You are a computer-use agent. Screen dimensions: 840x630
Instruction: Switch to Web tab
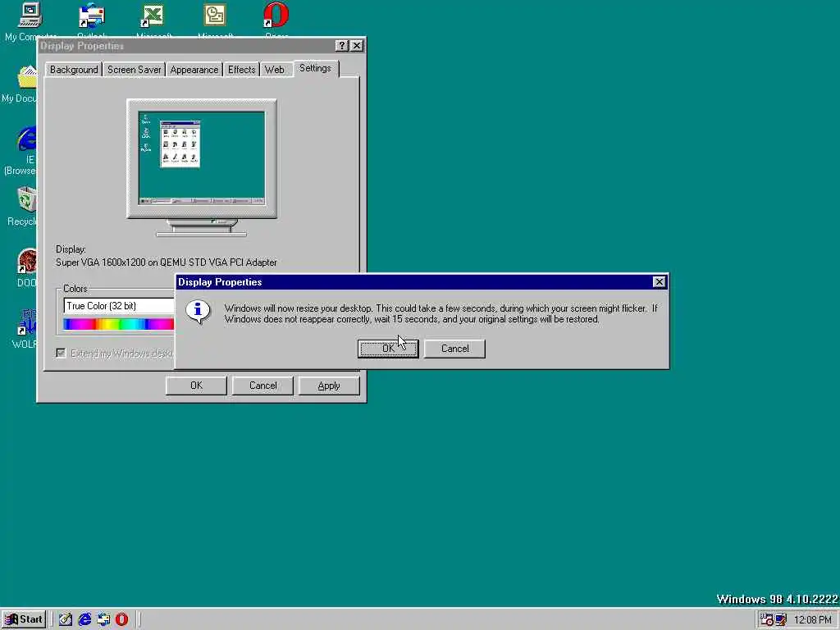pos(274,70)
